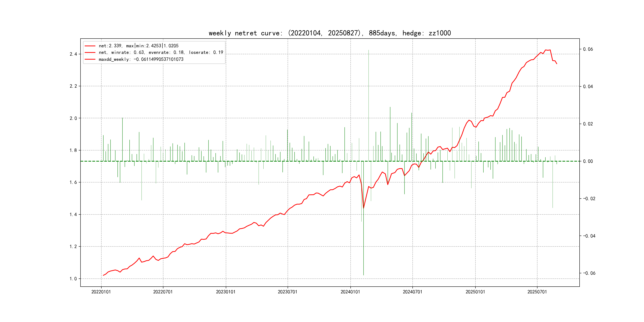Click the 20230701 x-axis date label

point(287,292)
